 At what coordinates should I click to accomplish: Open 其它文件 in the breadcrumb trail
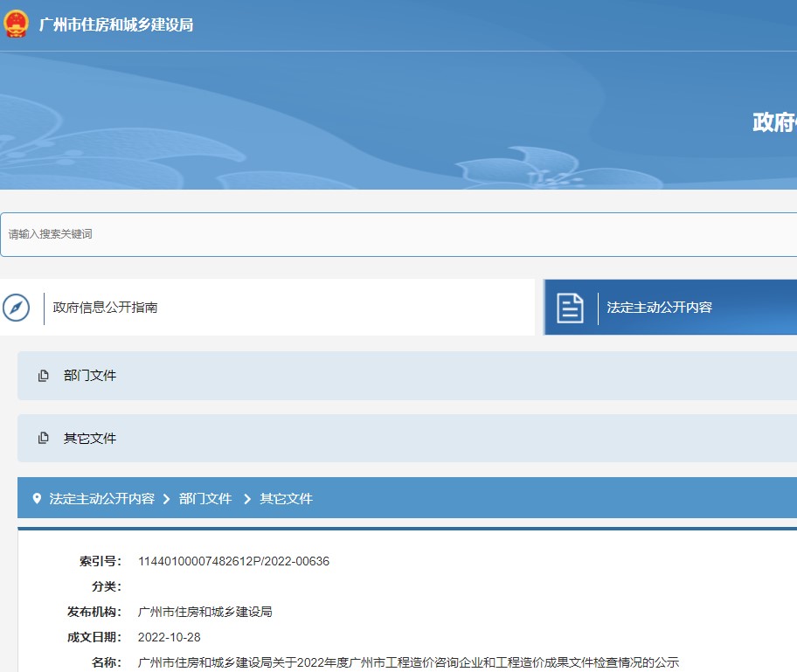286,499
